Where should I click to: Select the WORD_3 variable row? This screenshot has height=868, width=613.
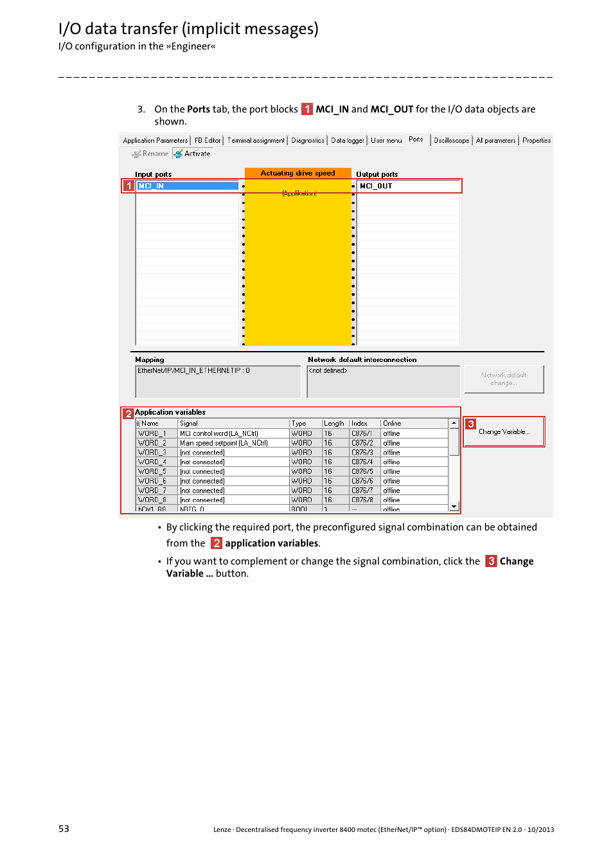pyautogui.click(x=292, y=453)
